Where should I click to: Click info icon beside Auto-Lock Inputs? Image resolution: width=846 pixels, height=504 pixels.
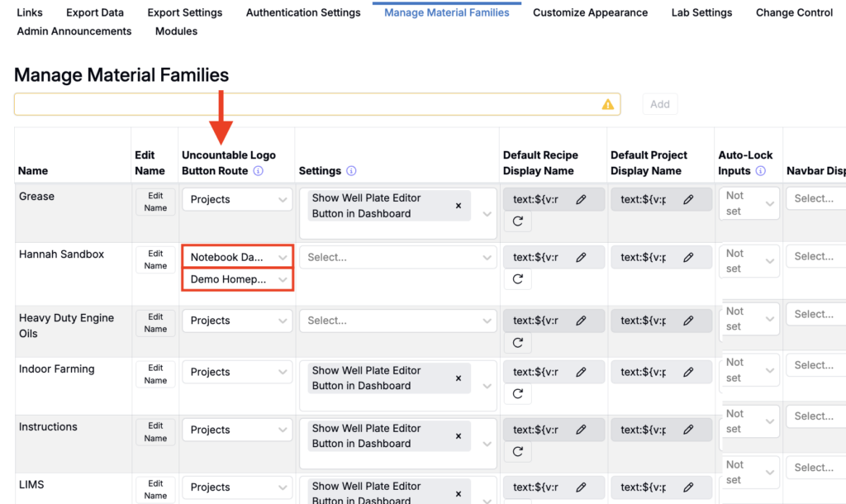(760, 171)
